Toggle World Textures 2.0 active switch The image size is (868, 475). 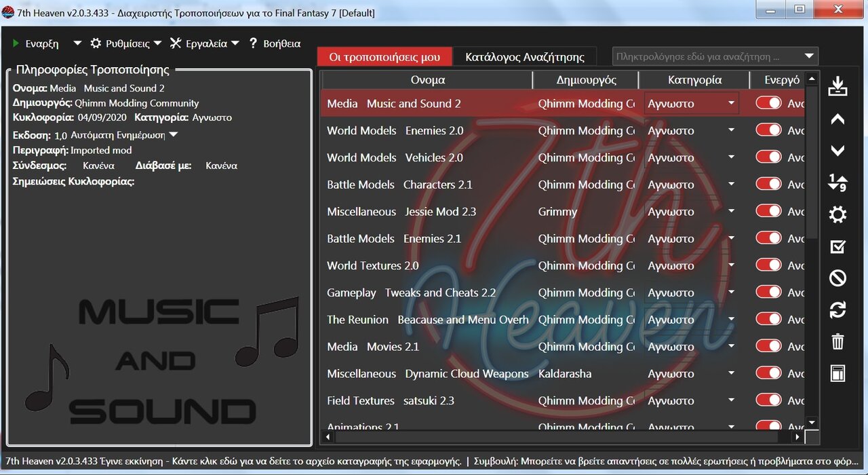pyautogui.click(x=768, y=265)
